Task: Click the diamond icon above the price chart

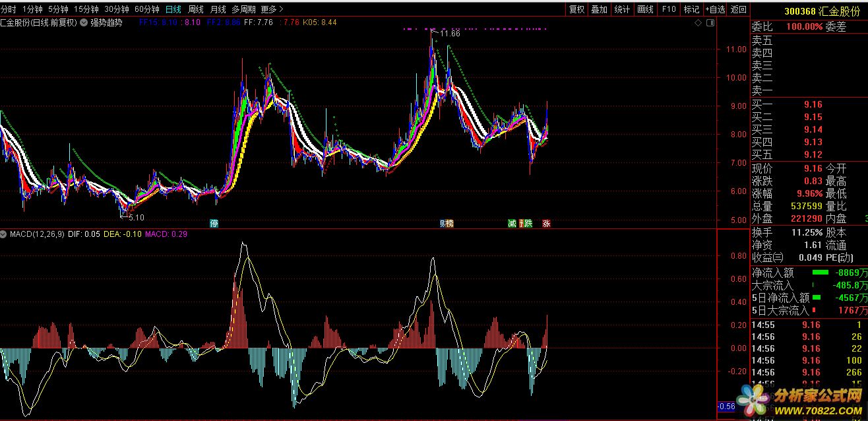Action: [x=698, y=22]
